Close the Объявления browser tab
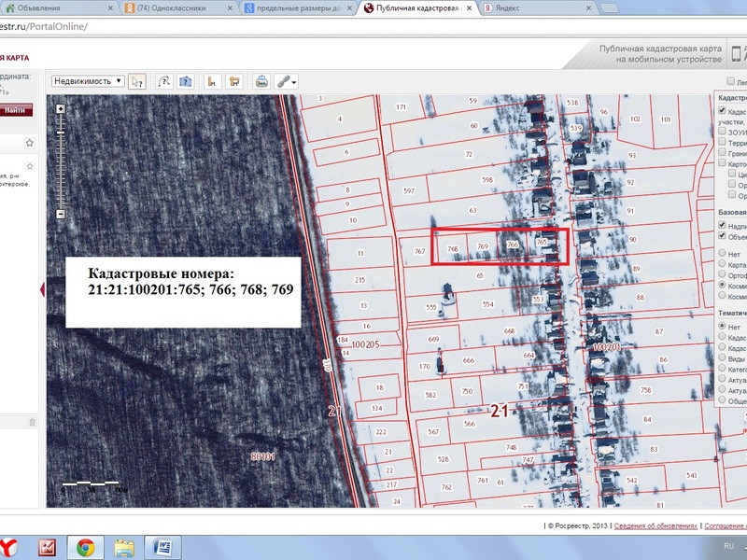 click(110, 8)
